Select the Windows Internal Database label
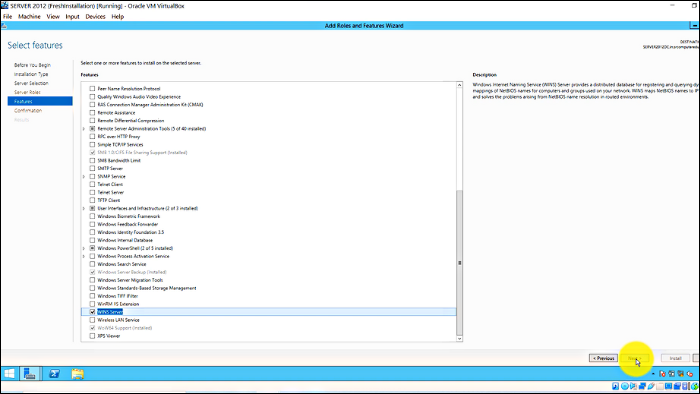Image resolution: width=700 pixels, height=394 pixels. pos(125,240)
